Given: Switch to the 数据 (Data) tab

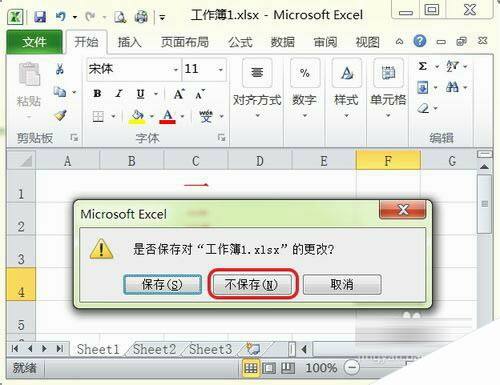Looking at the screenshot, I should point(283,42).
